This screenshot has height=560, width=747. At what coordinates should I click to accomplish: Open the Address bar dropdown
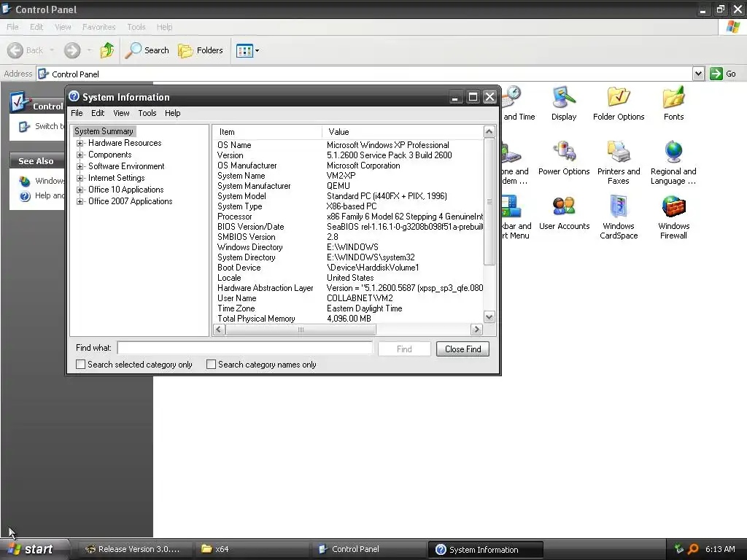[x=698, y=74]
